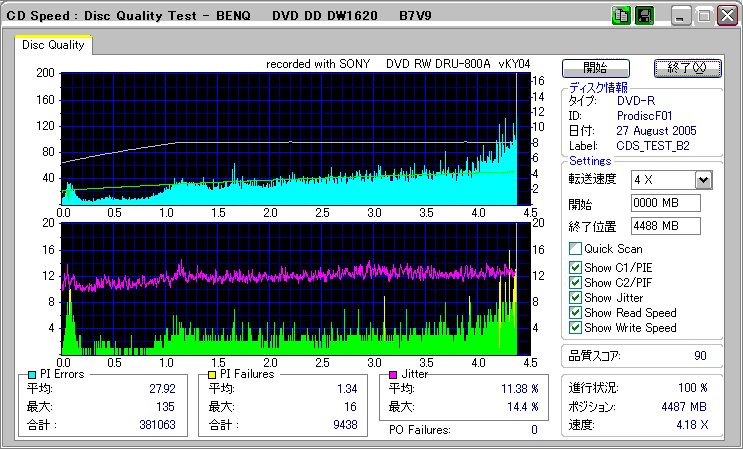Screen dimensions: 743x449
Task: Copy the scan graph to clipboard icon
Action: click(621, 16)
